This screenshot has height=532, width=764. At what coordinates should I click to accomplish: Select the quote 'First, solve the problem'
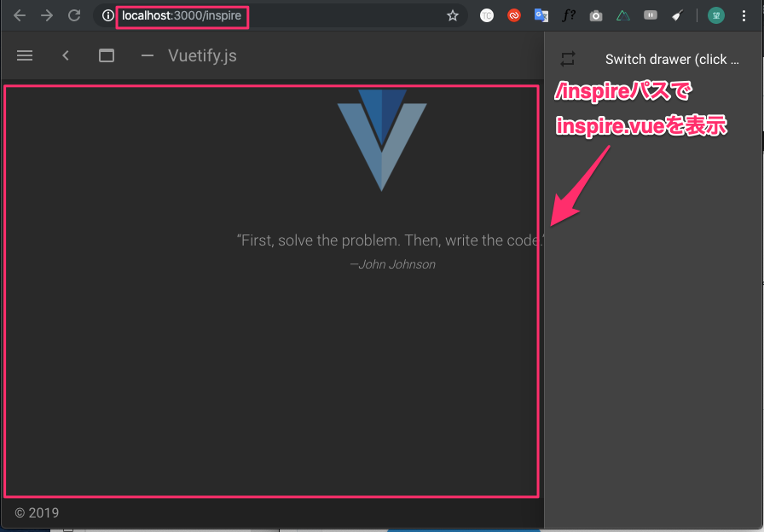[391, 240]
